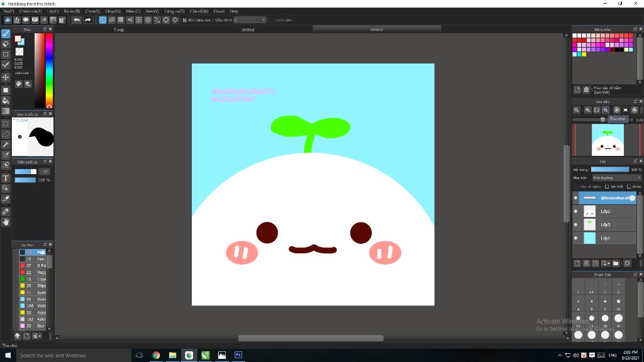This screenshot has height=362, width=644.
Task: Open the Lớp (Layer) menu
Action: (53, 11)
